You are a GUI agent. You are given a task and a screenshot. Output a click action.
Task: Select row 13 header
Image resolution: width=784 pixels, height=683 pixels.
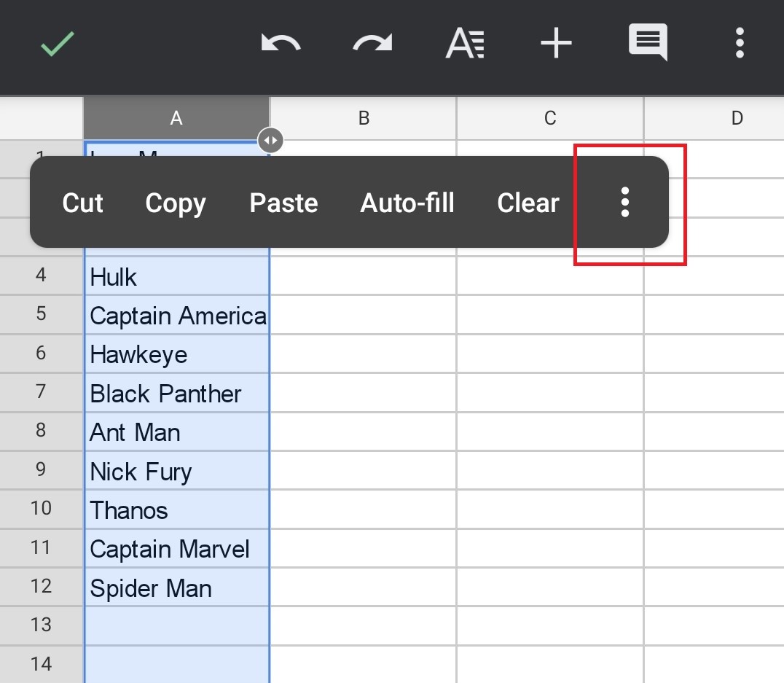[x=41, y=625]
